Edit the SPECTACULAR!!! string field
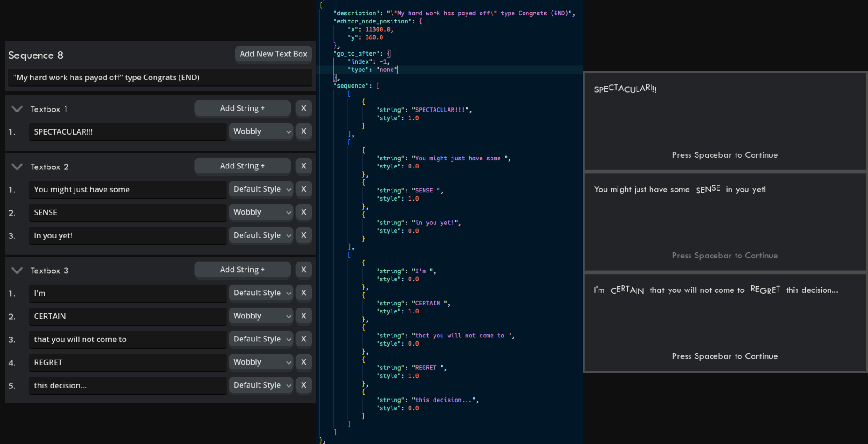 click(128, 132)
